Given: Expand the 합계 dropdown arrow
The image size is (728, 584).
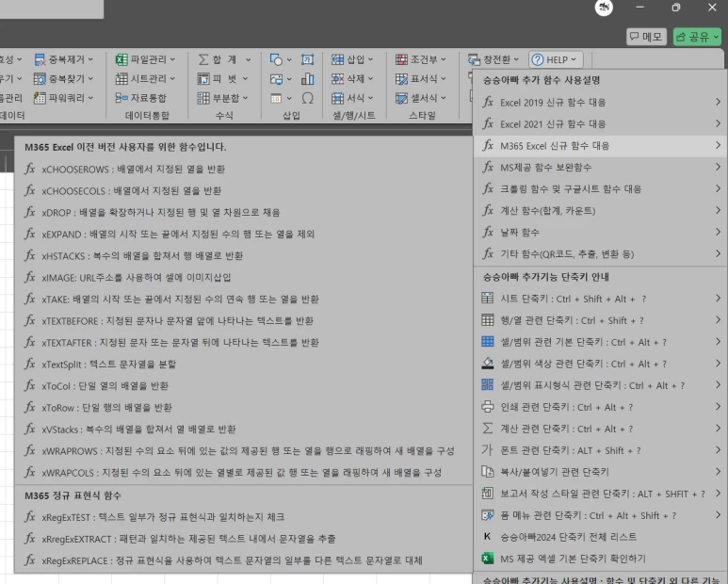Looking at the screenshot, I should (248, 59).
